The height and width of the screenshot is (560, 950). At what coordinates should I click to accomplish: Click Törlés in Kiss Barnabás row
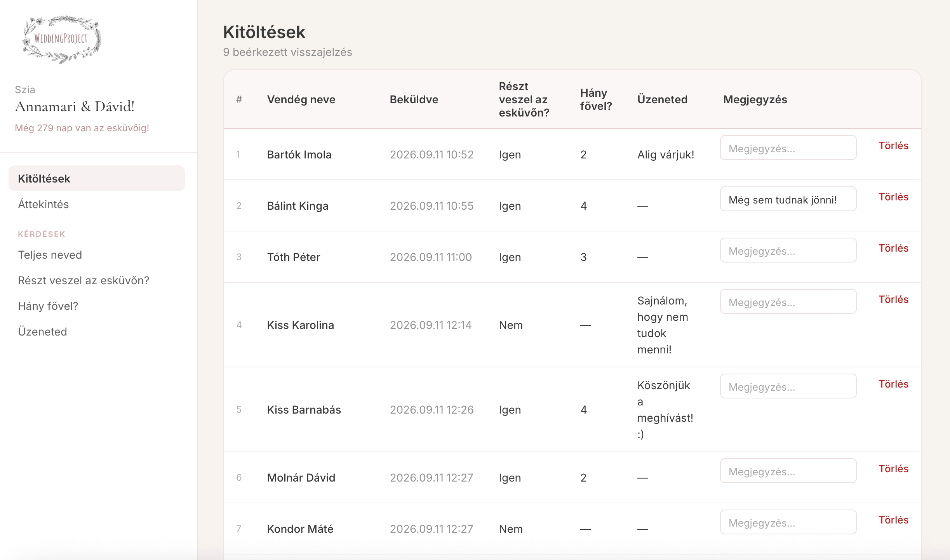tap(893, 384)
